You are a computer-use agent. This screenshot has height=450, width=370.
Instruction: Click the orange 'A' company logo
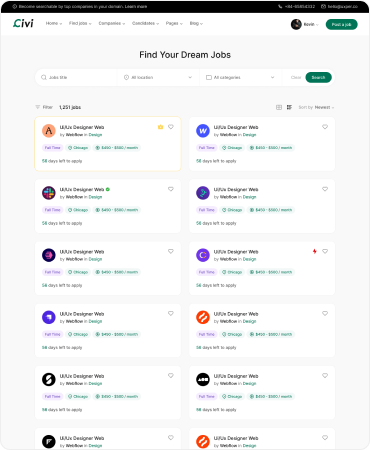pyautogui.click(x=49, y=131)
